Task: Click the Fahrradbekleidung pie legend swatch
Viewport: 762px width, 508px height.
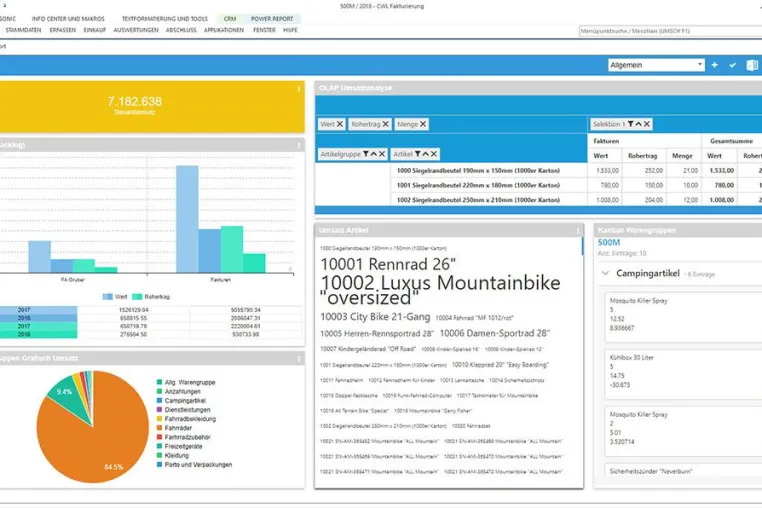Action: click(x=159, y=419)
